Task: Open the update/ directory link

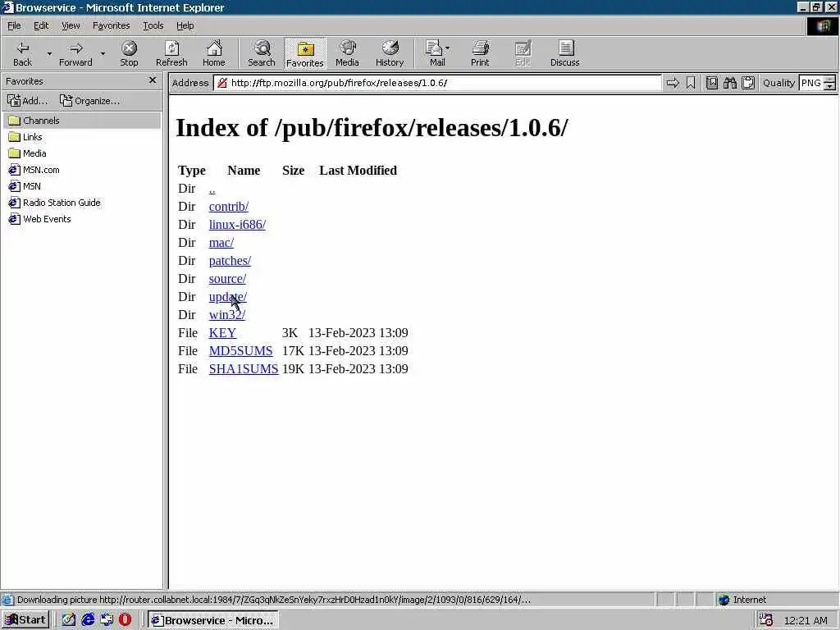Action: pyautogui.click(x=228, y=297)
